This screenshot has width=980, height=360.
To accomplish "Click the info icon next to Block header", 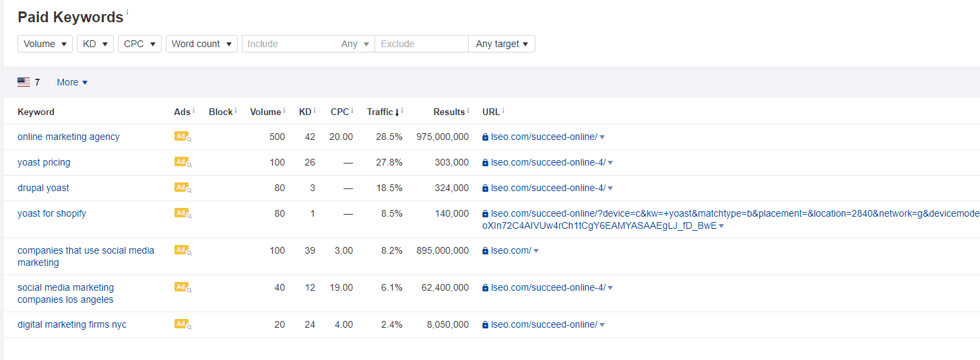I will pos(236,110).
